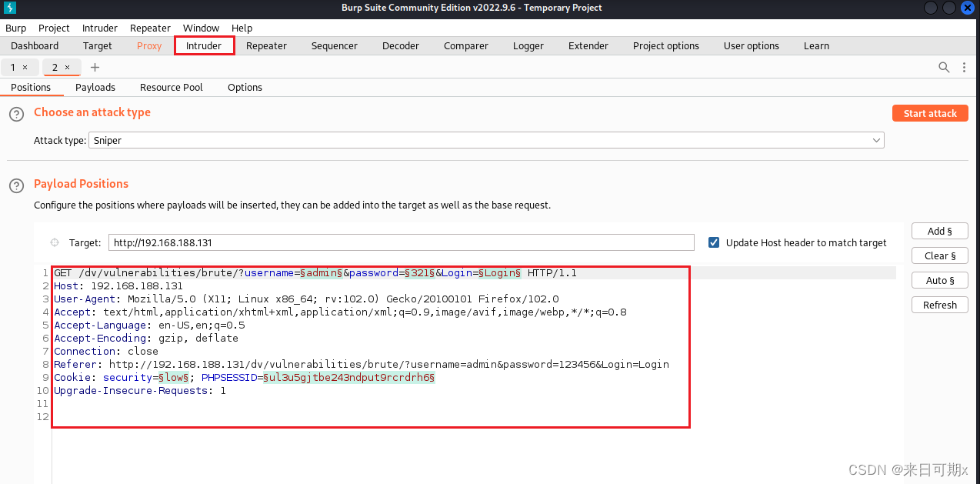Image resolution: width=980 pixels, height=484 pixels.
Task: Click the Accept-Language header line
Action: pyautogui.click(x=149, y=325)
